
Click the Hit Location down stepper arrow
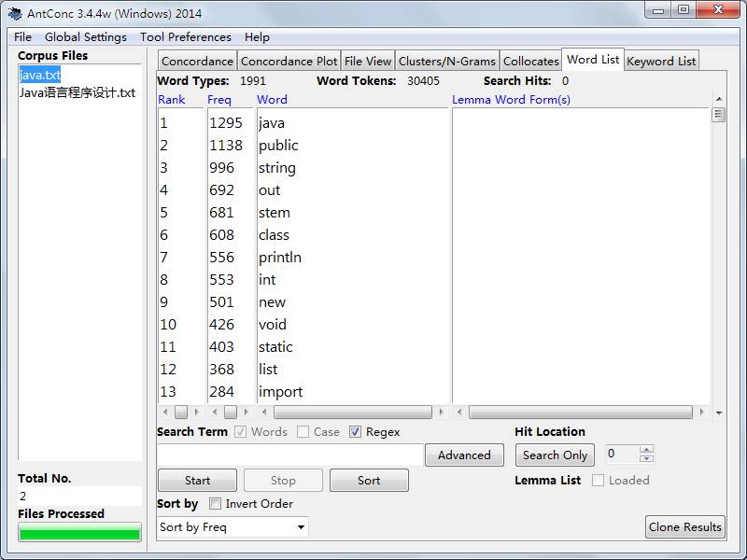click(x=646, y=458)
